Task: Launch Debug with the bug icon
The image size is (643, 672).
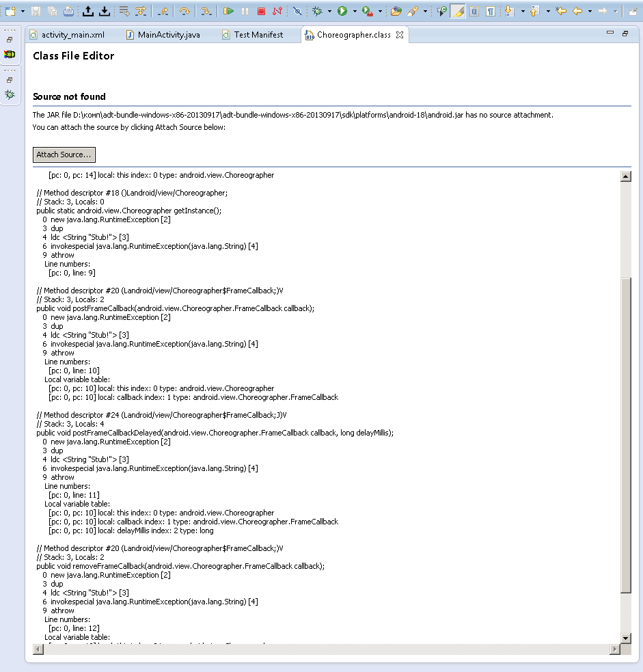Action: coord(318,11)
